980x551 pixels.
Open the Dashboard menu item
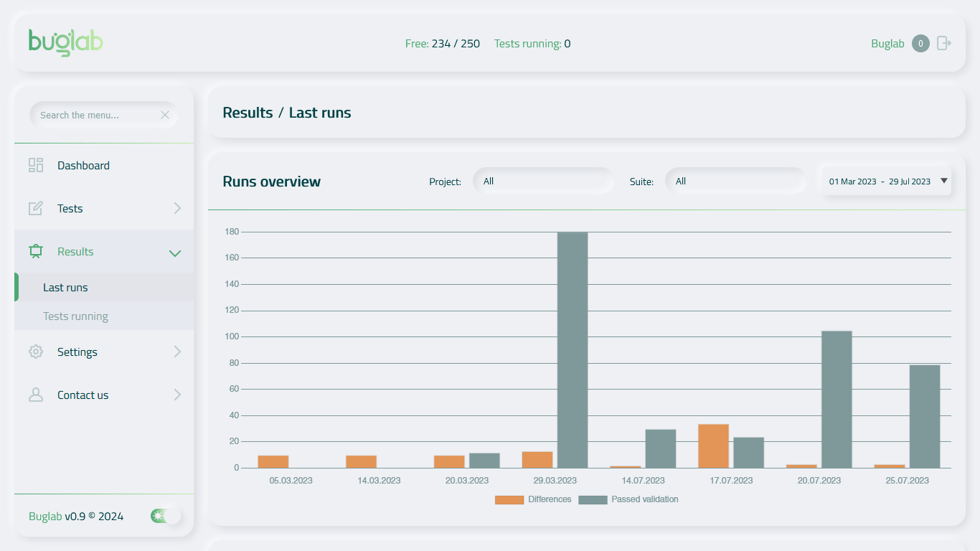(x=104, y=165)
